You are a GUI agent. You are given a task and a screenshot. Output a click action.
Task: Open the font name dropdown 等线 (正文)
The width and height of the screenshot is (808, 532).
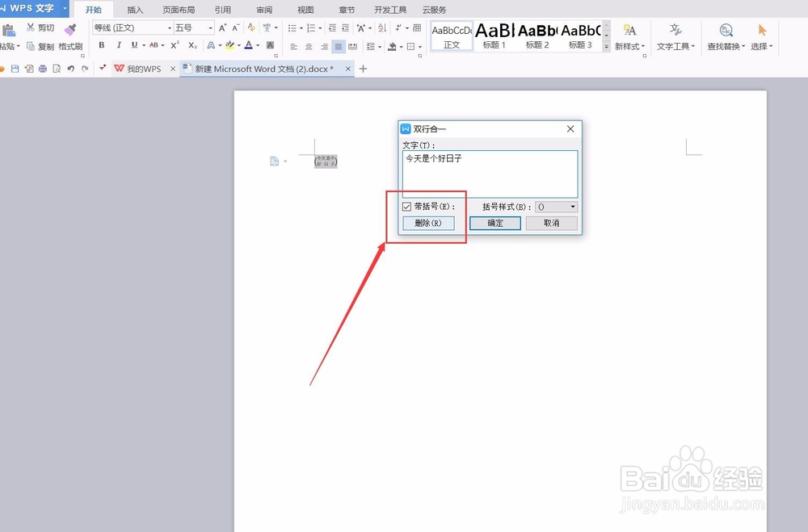[x=170, y=27]
